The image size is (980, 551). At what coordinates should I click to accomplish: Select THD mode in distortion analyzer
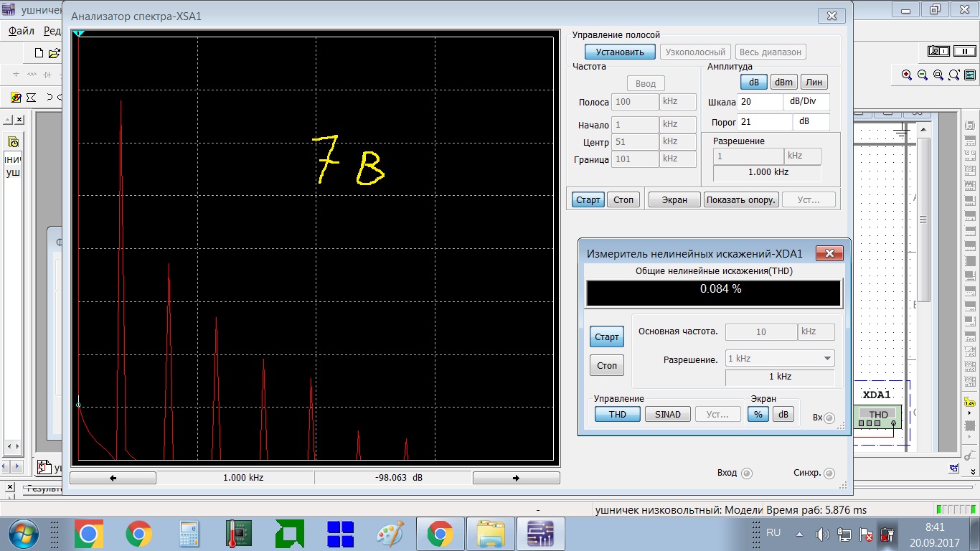coord(618,414)
